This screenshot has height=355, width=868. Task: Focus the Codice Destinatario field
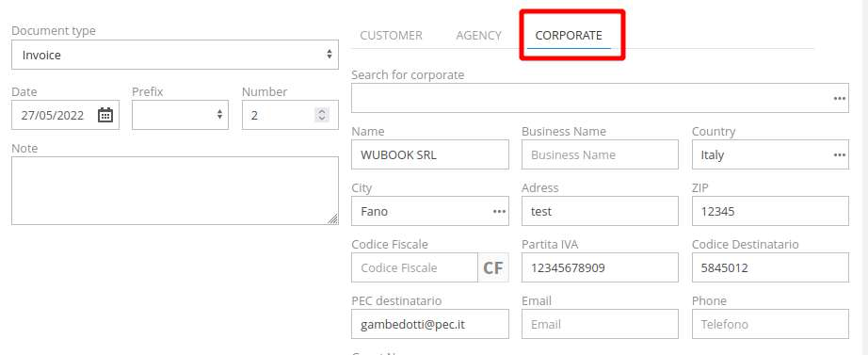pyautogui.click(x=770, y=267)
